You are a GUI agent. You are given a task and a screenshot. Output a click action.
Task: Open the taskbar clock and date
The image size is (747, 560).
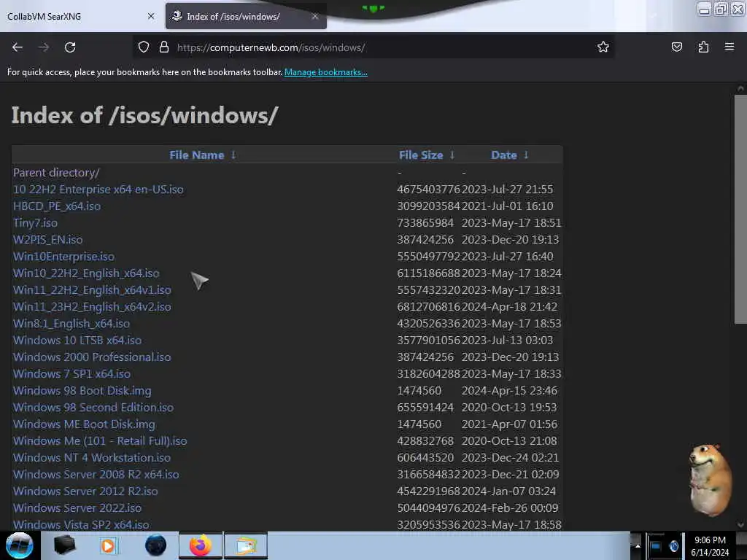[710, 545]
